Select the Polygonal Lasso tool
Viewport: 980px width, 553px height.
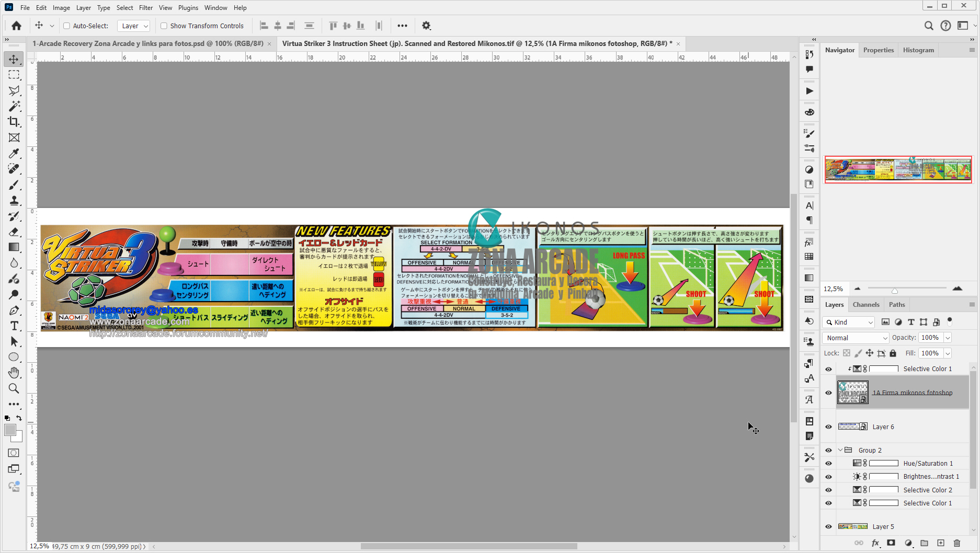14,90
